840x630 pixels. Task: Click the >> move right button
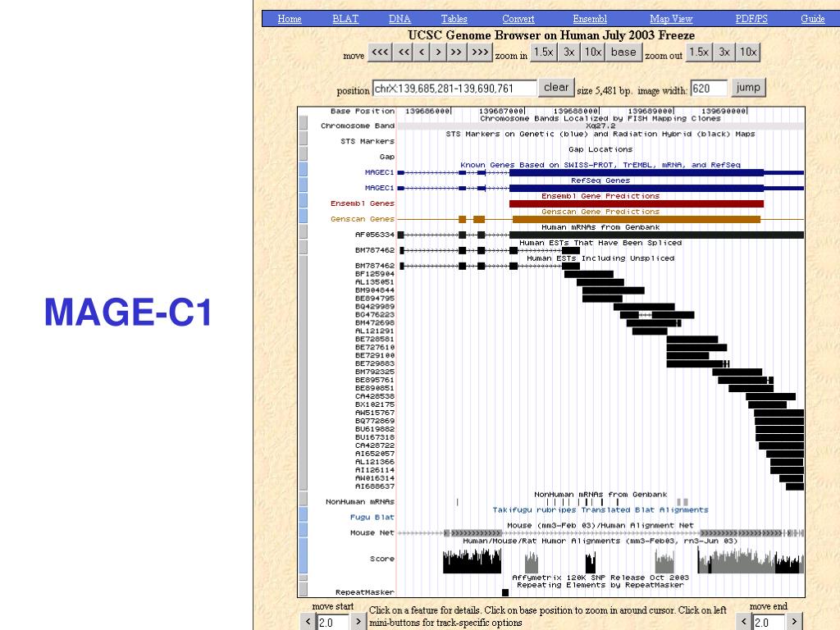point(456,52)
